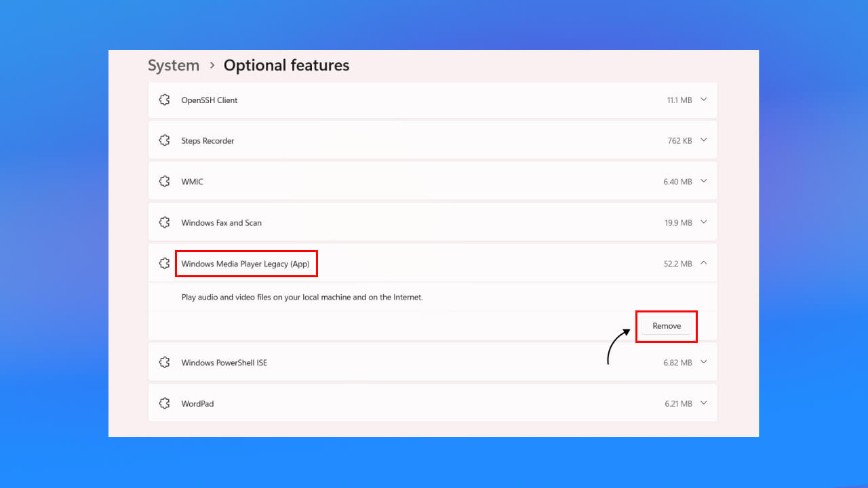Click the 19.9 MB size value
The width and height of the screenshot is (868, 488).
[679, 223]
